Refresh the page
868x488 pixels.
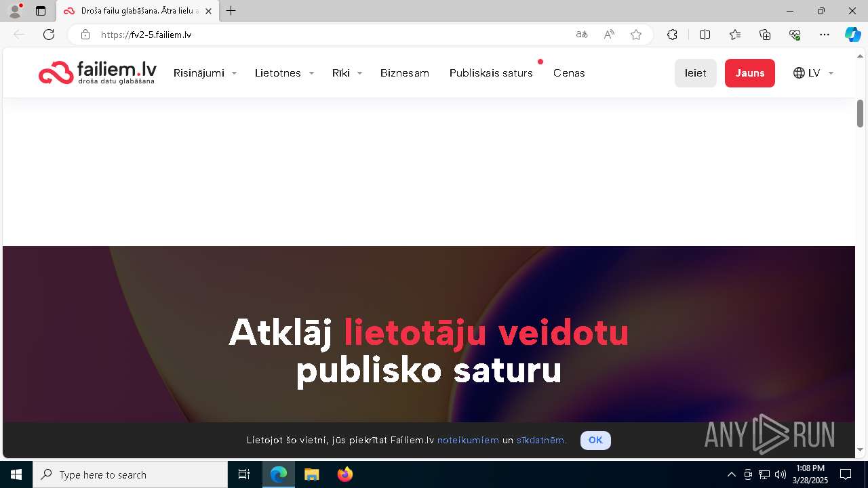pos(49,35)
